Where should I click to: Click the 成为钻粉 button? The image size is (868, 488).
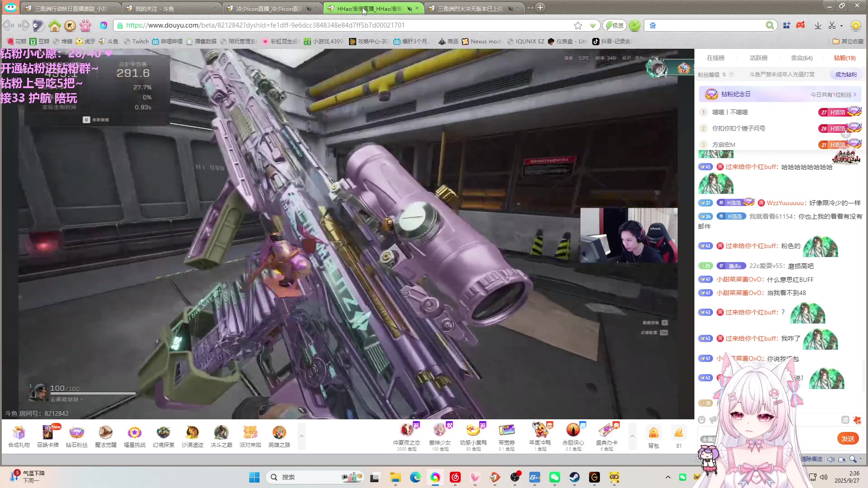click(846, 75)
